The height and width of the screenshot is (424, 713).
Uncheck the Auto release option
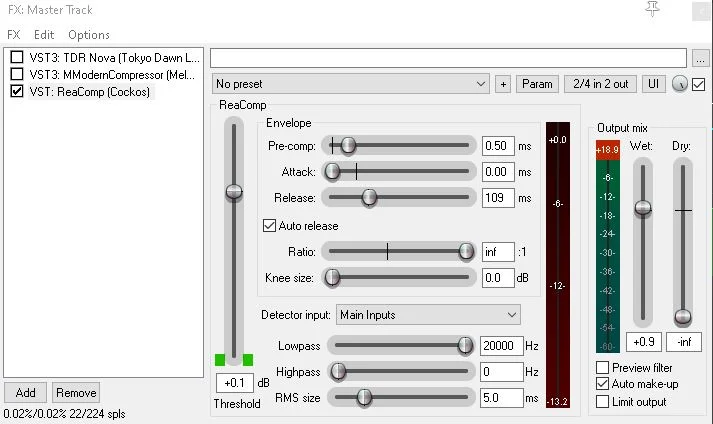[x=269, y=226]
